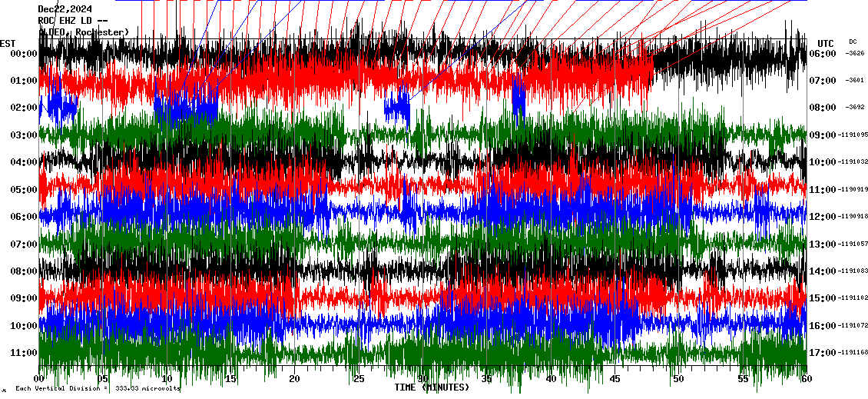Click the DC offset value -1191168

click(854, 353)
